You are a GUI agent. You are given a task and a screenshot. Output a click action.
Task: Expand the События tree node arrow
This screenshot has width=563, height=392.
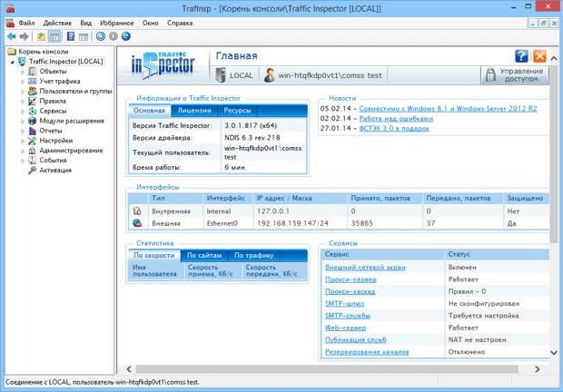tap(23, 161)
